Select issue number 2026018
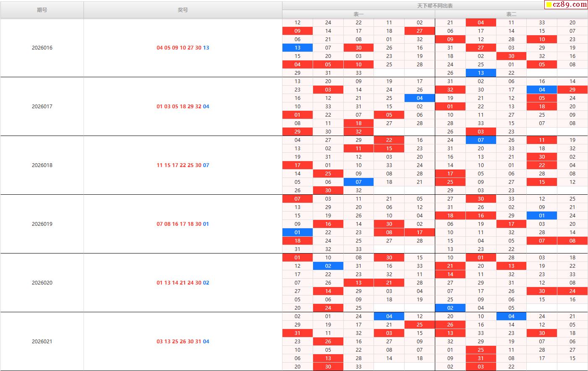588x371 pixels. [x=42, y=165]
